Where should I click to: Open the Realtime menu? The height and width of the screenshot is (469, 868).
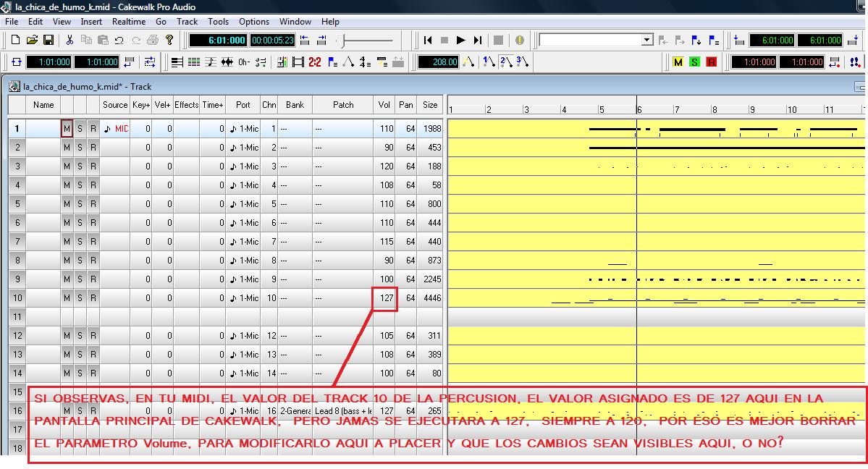(129, 22)
